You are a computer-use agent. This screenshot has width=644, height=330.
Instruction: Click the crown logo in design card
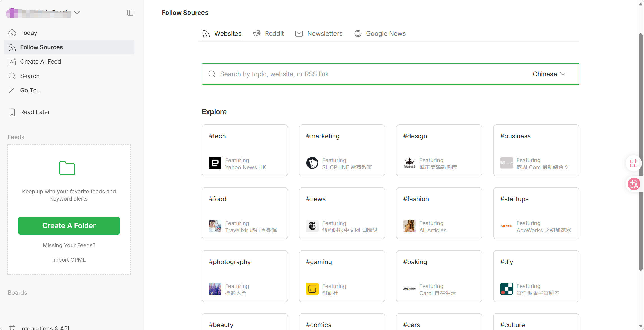(409, 163)
